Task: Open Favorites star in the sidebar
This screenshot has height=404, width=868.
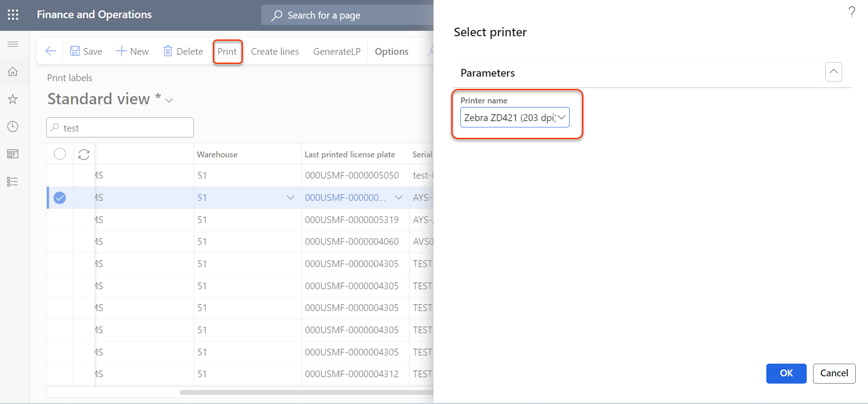Action: [x=13, y=99]
